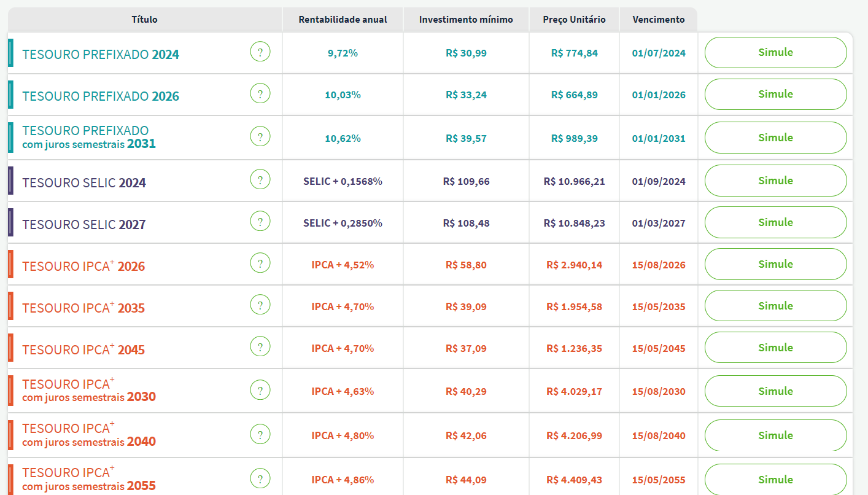
Task: Show info for Tesouro Selic 2024
Action: [260, 181]
